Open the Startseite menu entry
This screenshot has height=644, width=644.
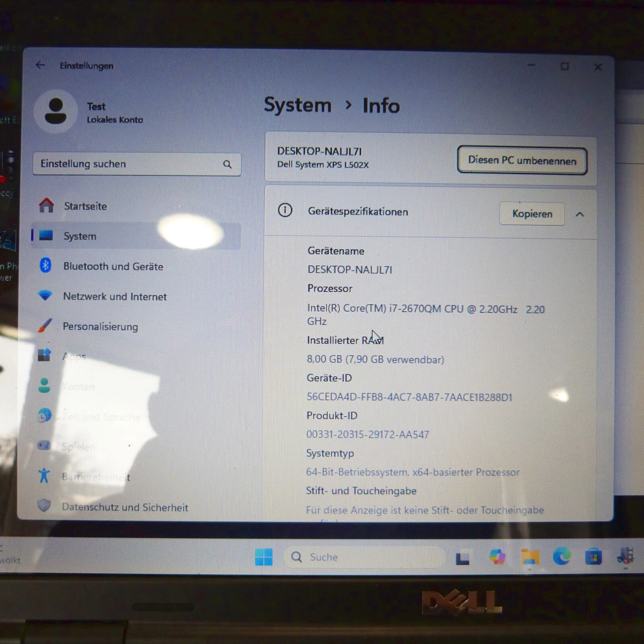coord(136,206)
